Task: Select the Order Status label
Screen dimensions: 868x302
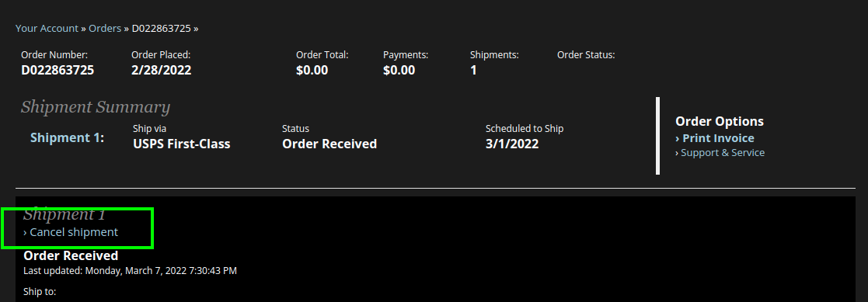Action: (x=586, y=55)
